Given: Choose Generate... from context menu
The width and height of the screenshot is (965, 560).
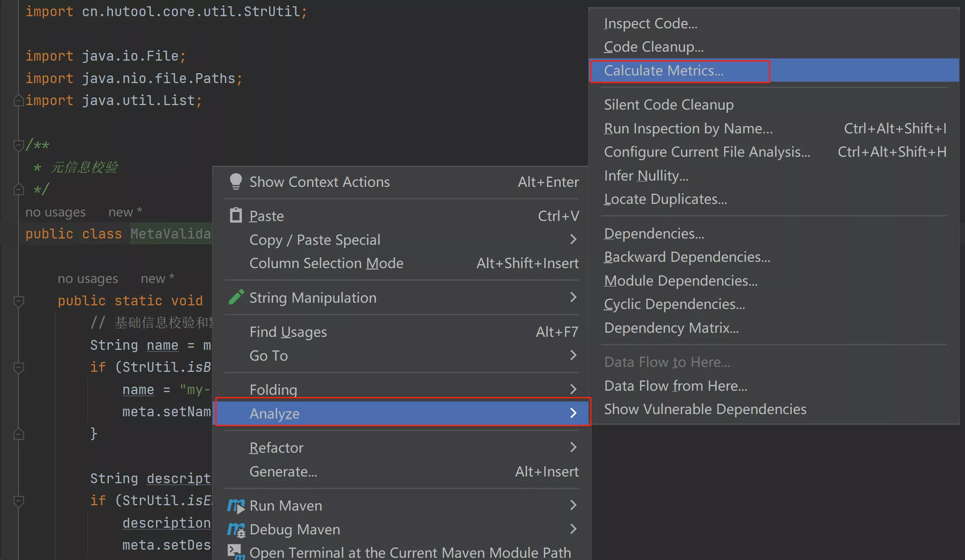Looking at the screenshot, I should pyautogui.click(x=401, y=472).
